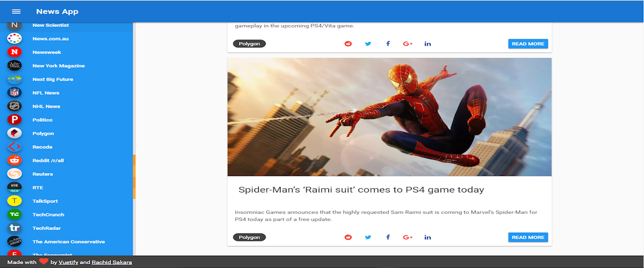The image size is (644, 268).
Task: Click the News App title
Action: click(57, 11)
